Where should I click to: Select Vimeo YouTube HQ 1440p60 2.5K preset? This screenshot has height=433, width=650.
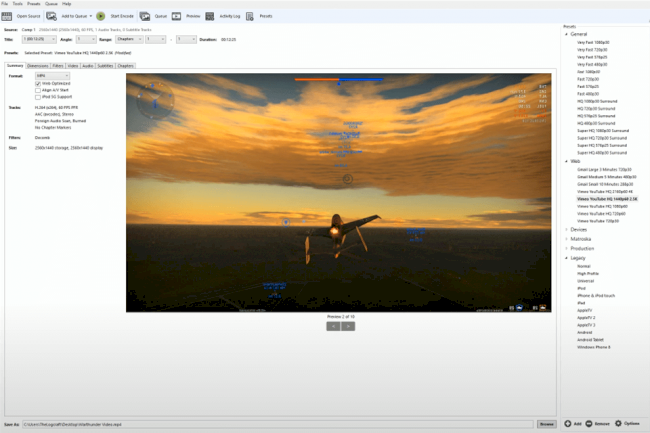point(607,199)
